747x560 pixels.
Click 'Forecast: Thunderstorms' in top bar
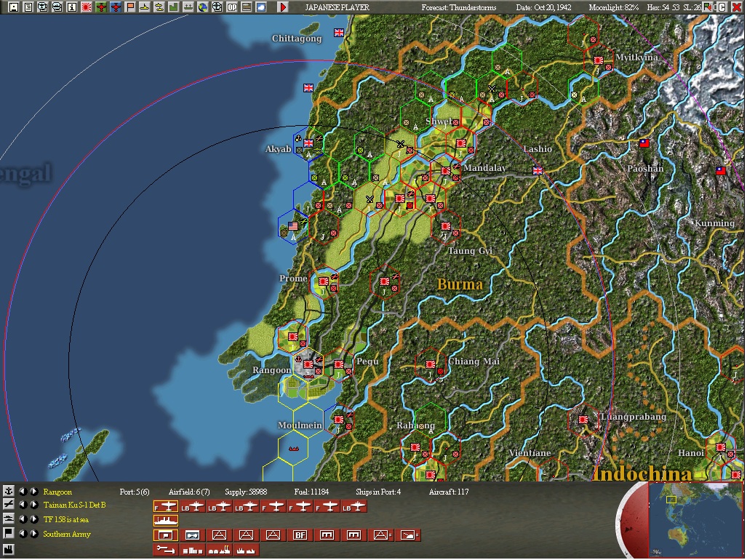click(x=459, y=7)
